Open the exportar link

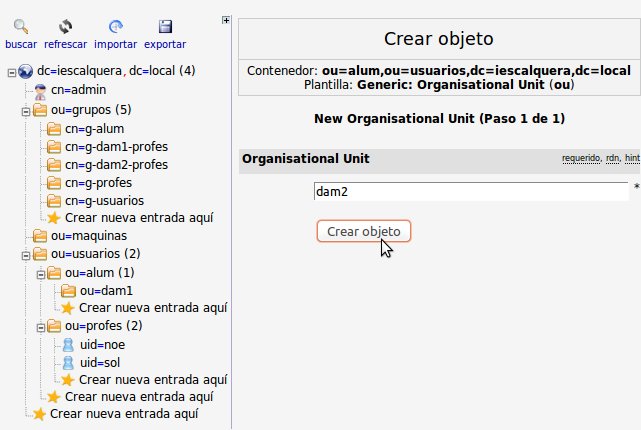tap(165, 44)
